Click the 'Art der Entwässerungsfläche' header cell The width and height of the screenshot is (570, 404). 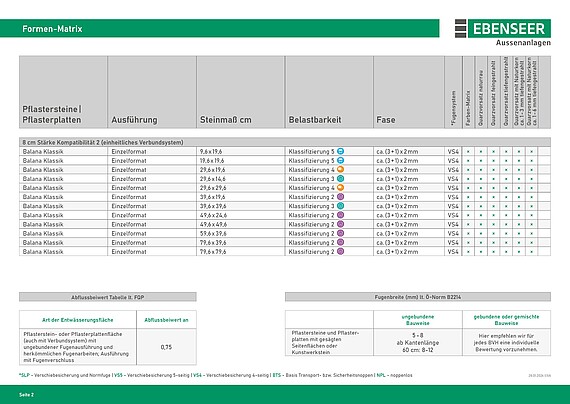click(77, 320)
